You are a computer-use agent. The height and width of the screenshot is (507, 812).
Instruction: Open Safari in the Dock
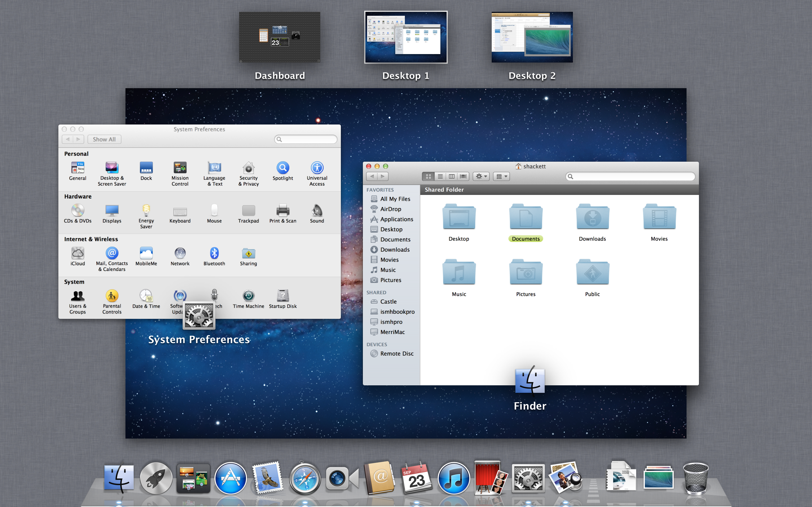click(305, 479)
